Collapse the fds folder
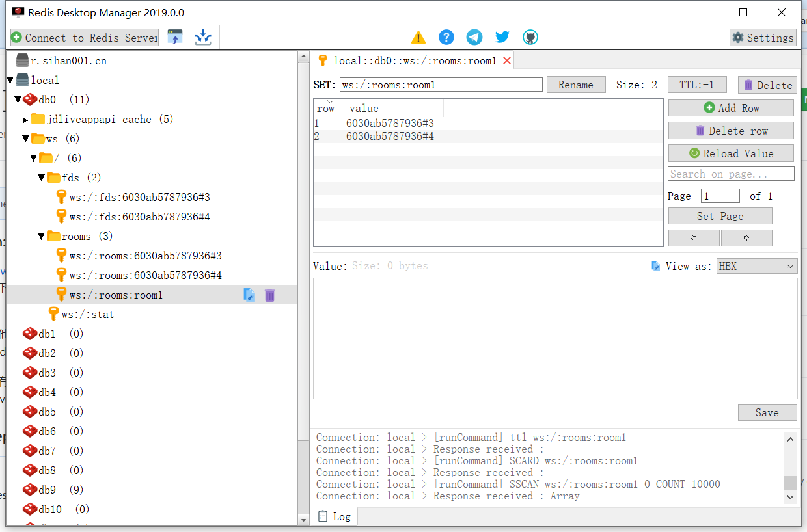Screen dimensions: 807x532 coord(42,178)
